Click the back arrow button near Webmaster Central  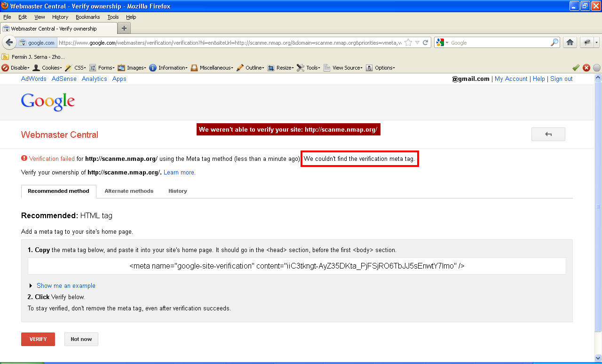click(548, 134)
